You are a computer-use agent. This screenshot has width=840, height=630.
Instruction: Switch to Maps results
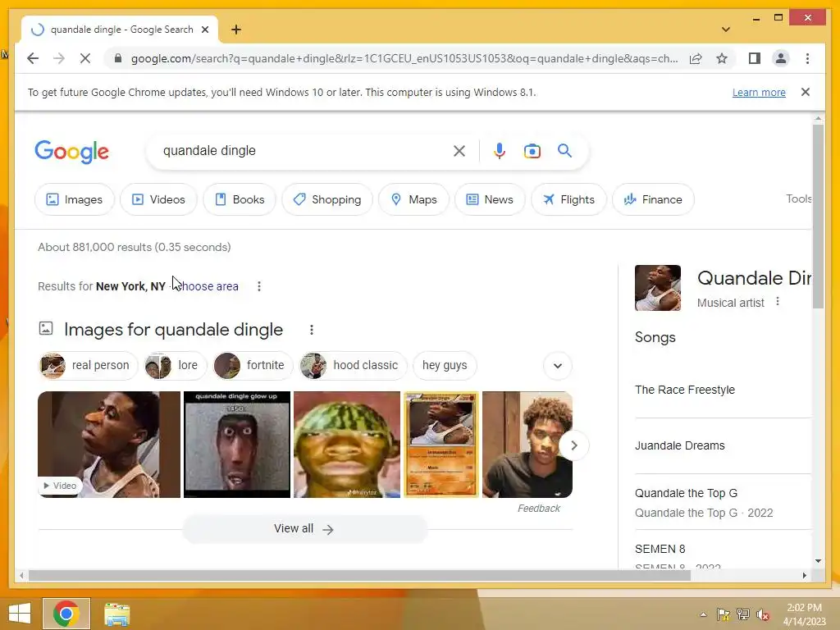[x=413, y=199]
